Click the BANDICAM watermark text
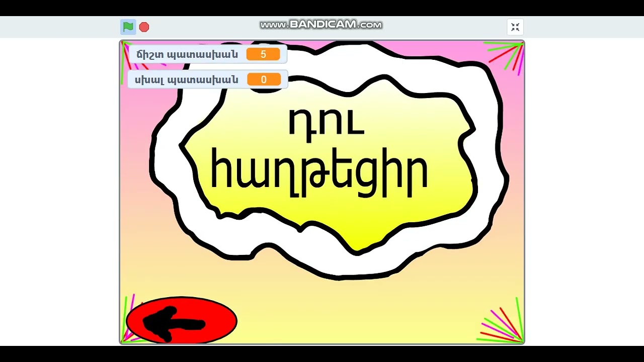644x362 pixels. 321,25
